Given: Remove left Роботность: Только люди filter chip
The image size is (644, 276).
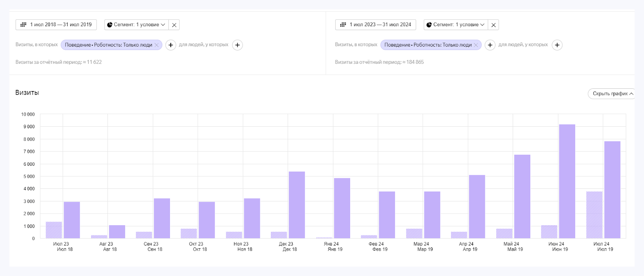Looking at the screenshot, I should [157, 45].
